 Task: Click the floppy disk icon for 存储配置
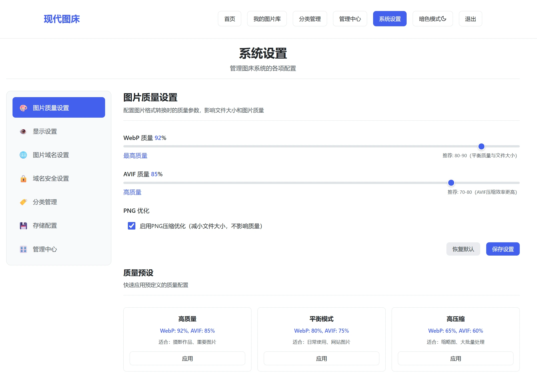point(23,226)
